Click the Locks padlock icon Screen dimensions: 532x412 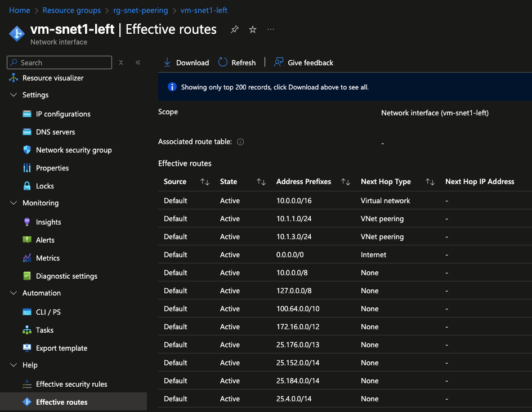click(x=27, y=186)
